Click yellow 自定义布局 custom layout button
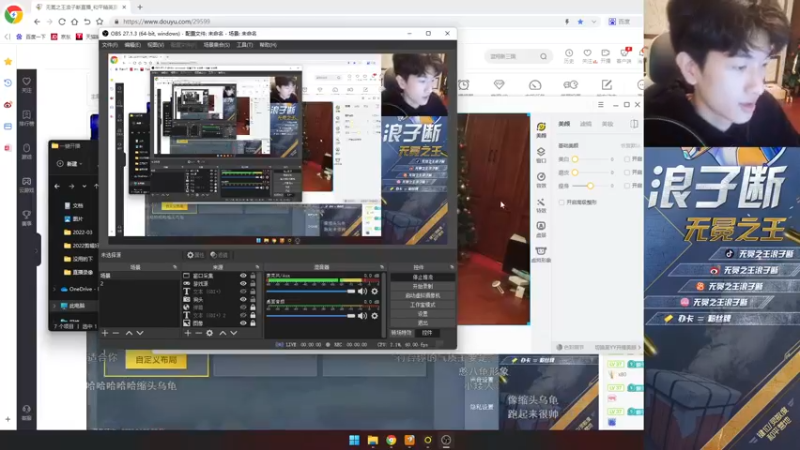 pos(156,360)
